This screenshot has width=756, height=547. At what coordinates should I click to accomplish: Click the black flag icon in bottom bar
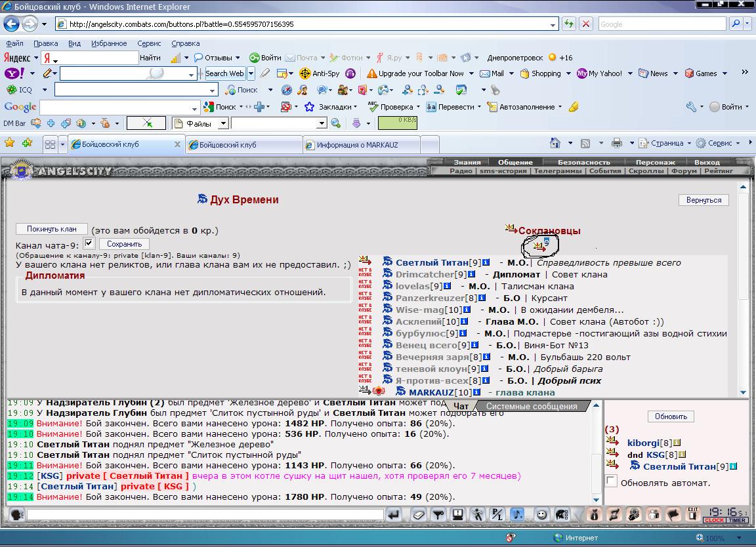tap(673, 515)
